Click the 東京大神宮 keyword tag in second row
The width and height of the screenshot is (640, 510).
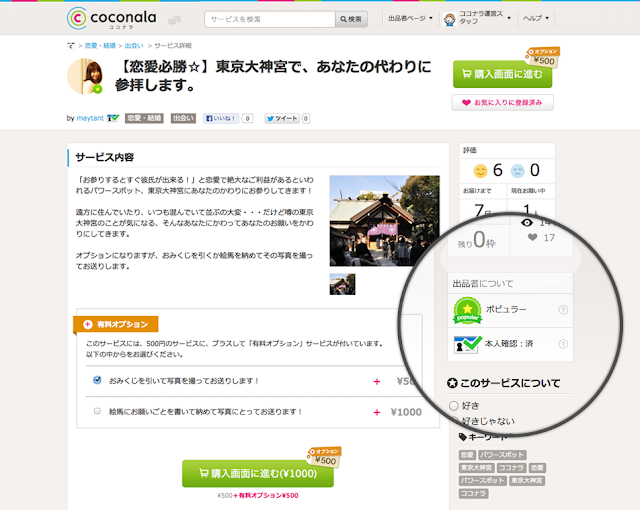(476, 468)
